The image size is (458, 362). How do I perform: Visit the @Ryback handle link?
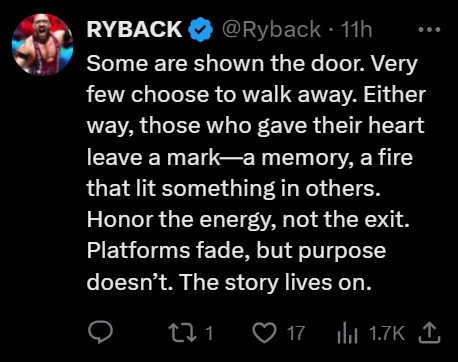pos(271,30)
